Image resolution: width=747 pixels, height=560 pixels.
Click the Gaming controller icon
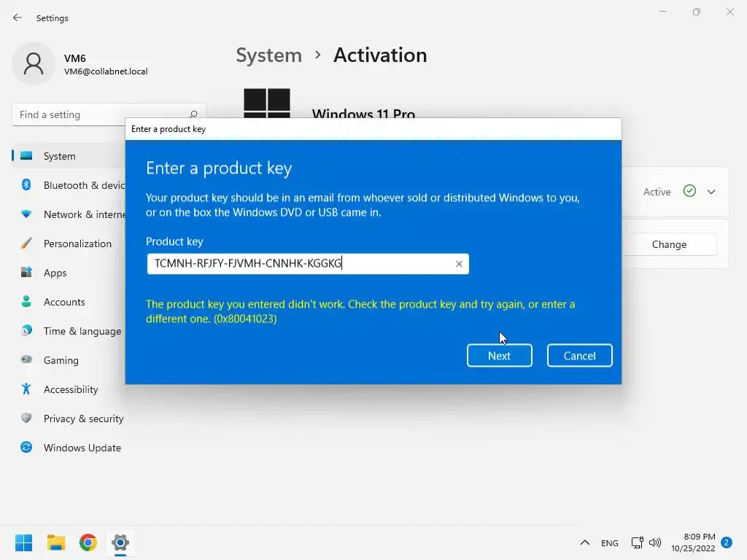pyautogui.click(x=26, y=359)
